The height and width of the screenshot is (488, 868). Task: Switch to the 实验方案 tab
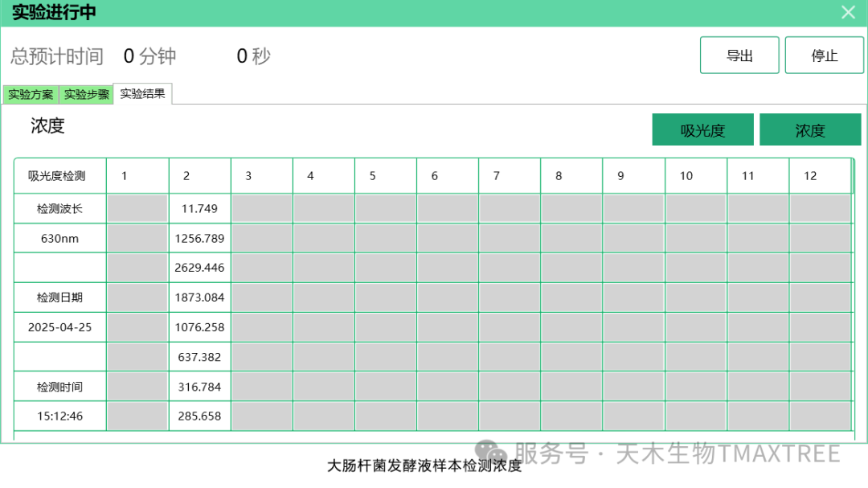pyautogui.click(x=31, y=94)
